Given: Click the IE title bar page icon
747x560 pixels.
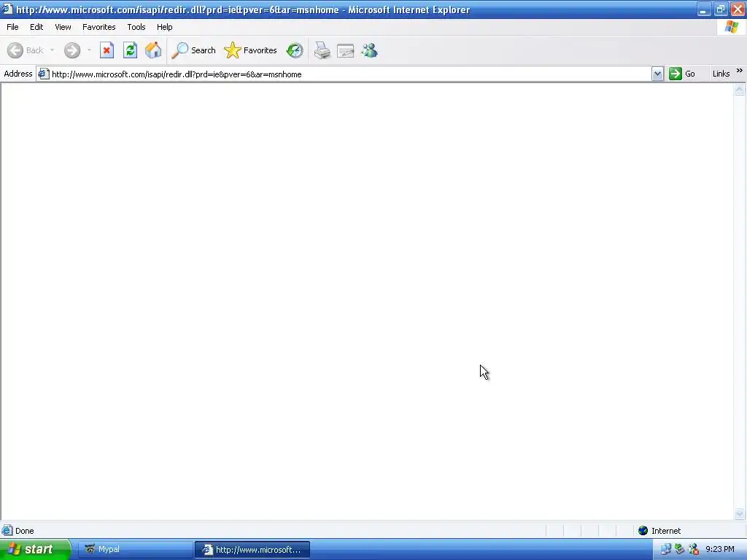Looking at the screenshot, I should pos(7,9).
